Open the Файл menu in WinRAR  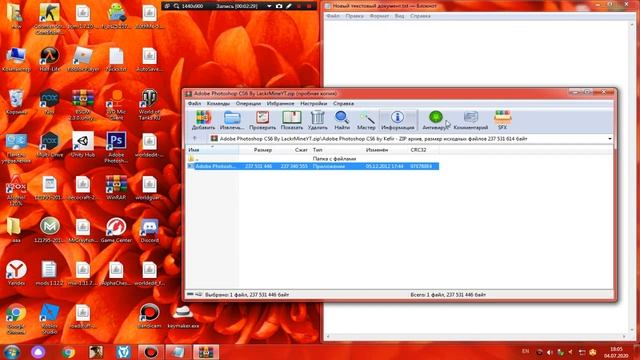pyautogui.click(x=194, y=104)
